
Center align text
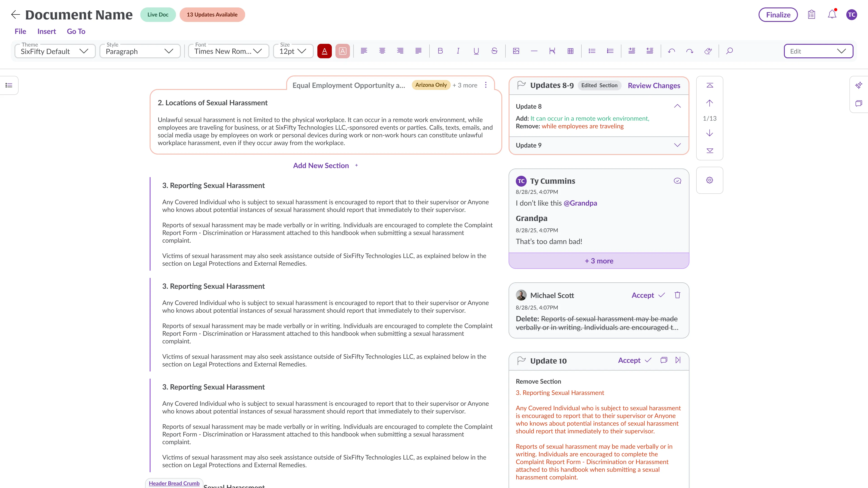coord(382,51)
